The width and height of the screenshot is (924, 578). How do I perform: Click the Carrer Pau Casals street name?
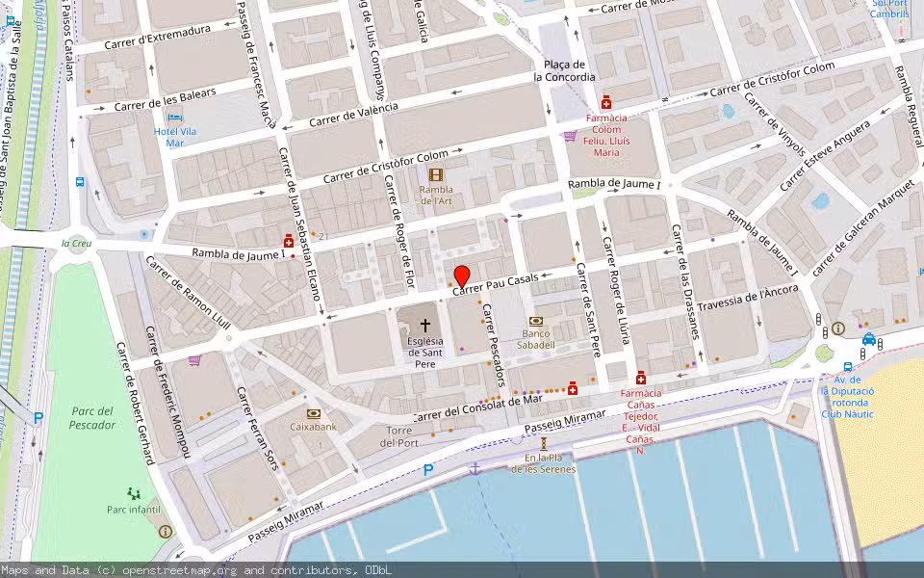point(496,284)
